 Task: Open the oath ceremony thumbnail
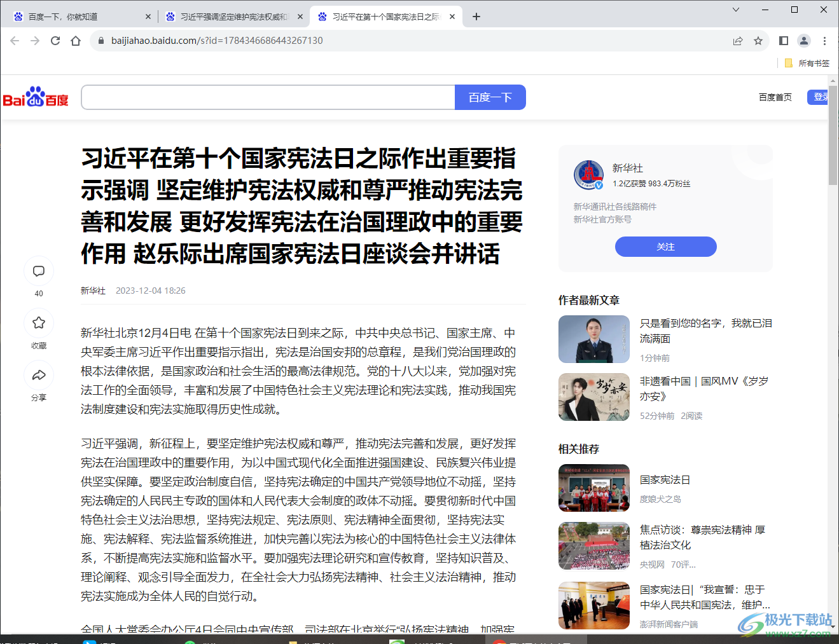(594, 605)
